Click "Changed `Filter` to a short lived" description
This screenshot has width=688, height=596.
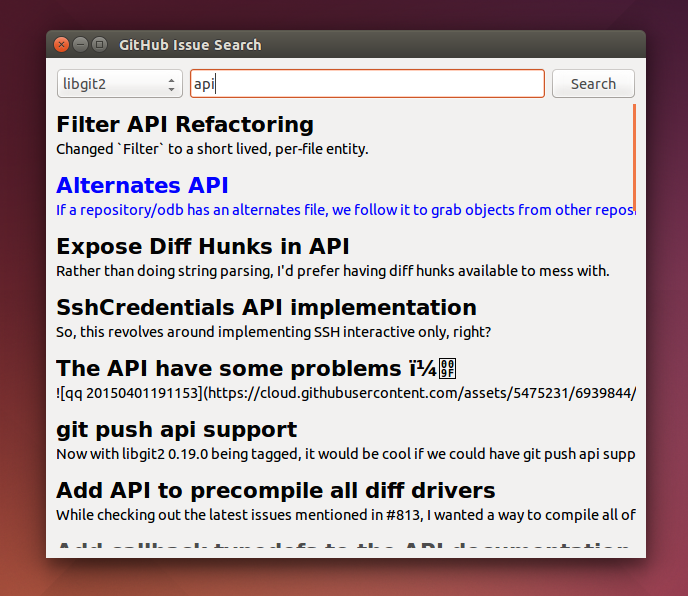pos(212,149)
